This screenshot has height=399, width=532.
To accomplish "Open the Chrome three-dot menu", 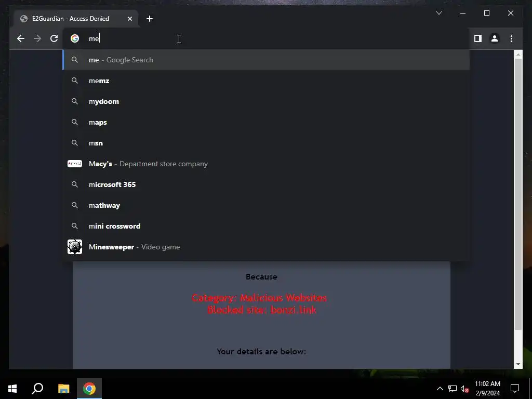I will pyautogui.click(x=511, y=38).
